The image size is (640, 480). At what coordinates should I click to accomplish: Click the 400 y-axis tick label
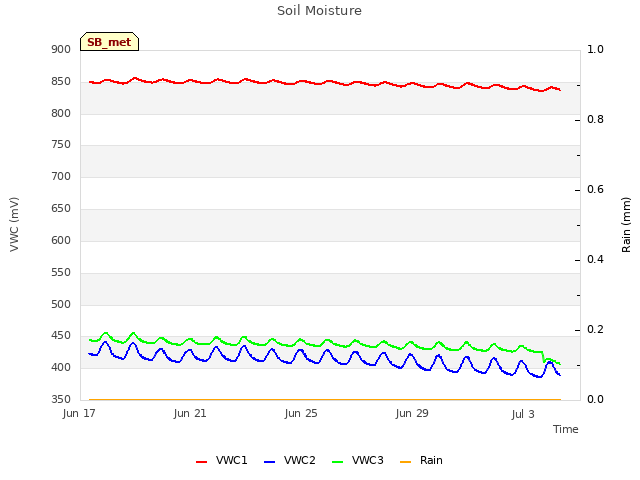click(x=61, y=368)
